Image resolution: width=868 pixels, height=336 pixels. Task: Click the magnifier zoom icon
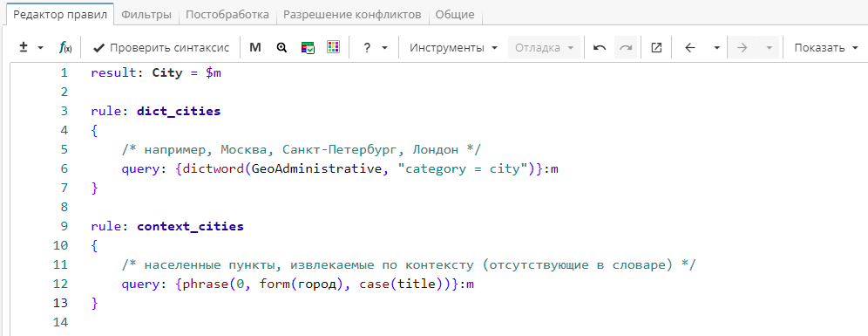pyautogui.click(x=281, y=48)
